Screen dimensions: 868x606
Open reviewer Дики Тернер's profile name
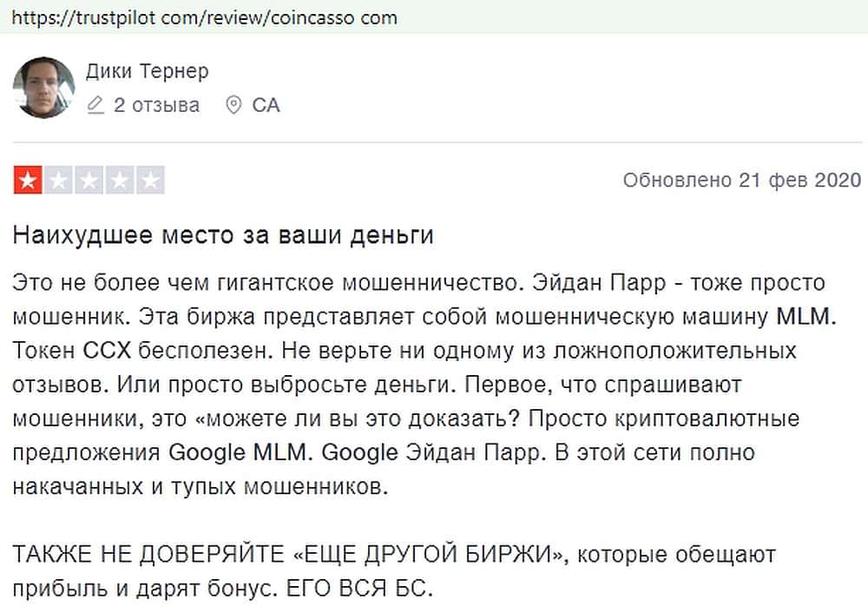[x=148, y=71]
